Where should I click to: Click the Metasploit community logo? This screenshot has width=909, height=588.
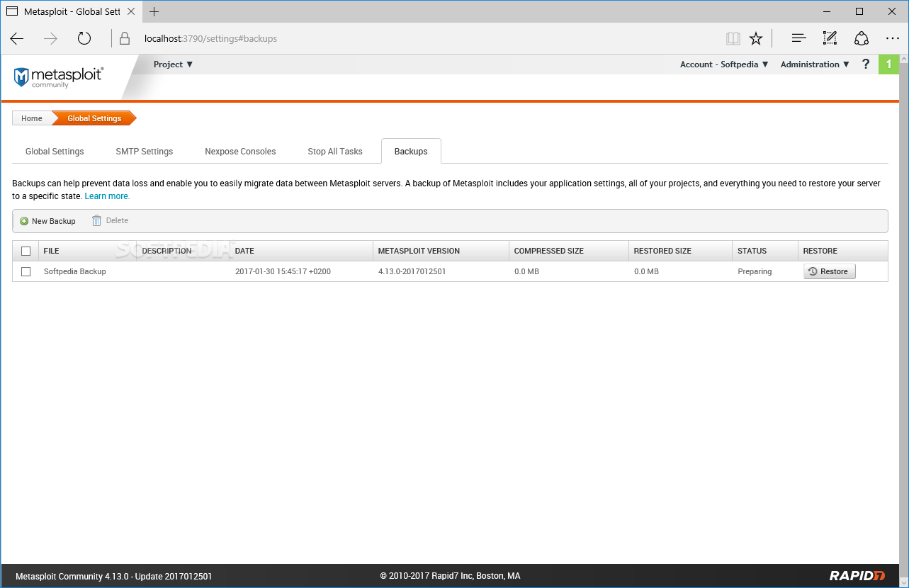pos(59,77)
